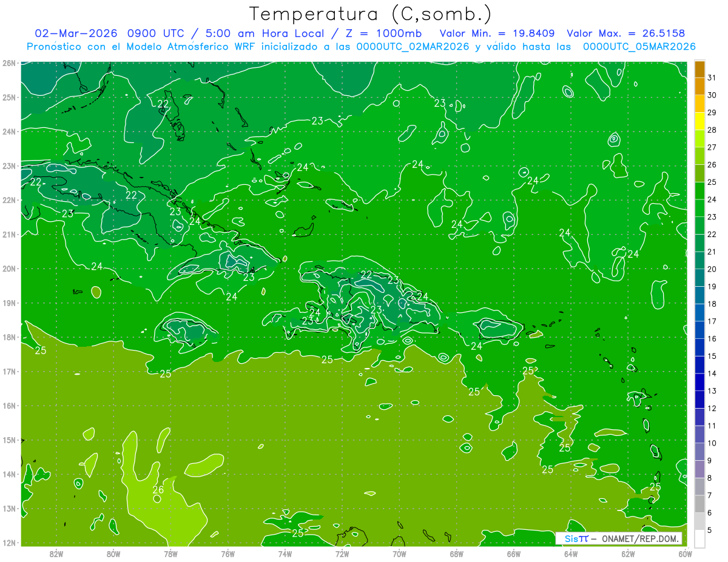Screen dimensions: 728x562
Task: Click the lime swatch between 27 and 28
Action: 699,139
